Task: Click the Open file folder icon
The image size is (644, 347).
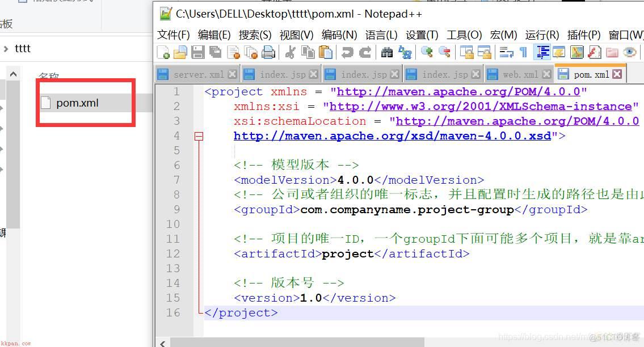Action: [x=180, y=52]
